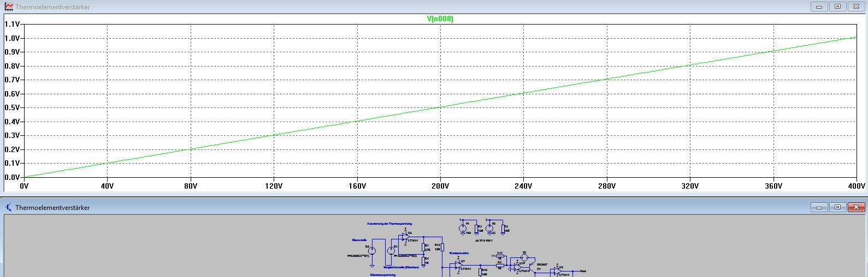Maximize the plot window
868x277 pixels.
838,7
